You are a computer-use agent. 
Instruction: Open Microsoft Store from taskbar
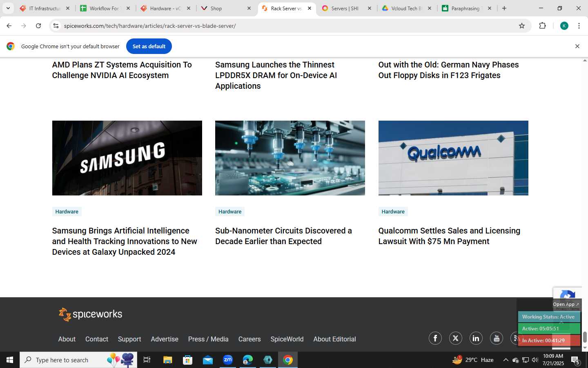click(x=188, y=360)
